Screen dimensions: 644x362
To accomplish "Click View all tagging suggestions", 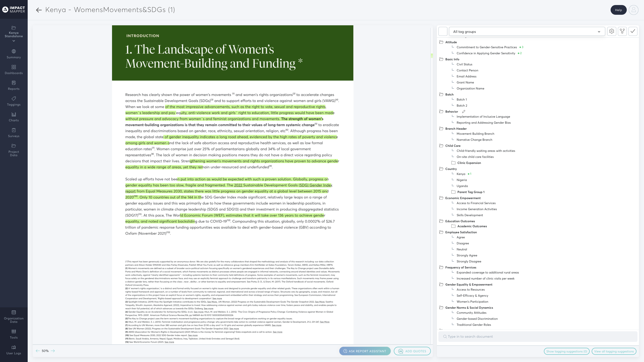I will click(x=614, y=351).
